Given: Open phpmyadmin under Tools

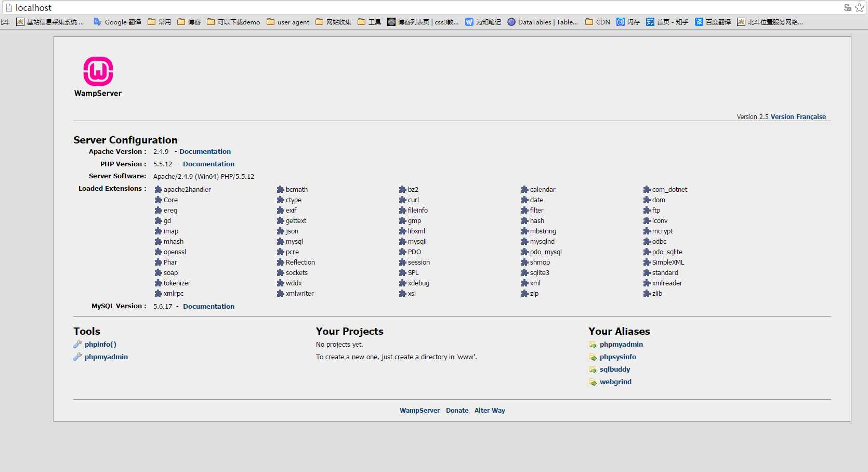Looking at the screenshot, I should point(106,357).
